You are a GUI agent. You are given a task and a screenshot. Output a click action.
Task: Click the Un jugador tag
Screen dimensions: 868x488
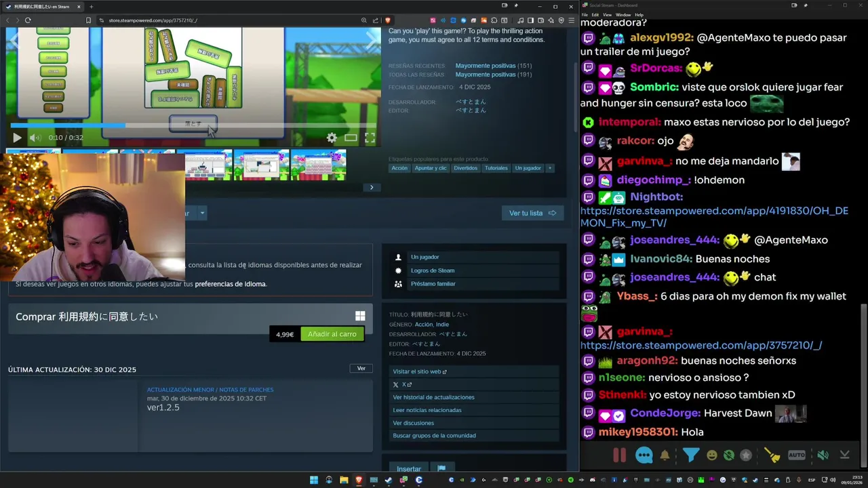(528, 168)
